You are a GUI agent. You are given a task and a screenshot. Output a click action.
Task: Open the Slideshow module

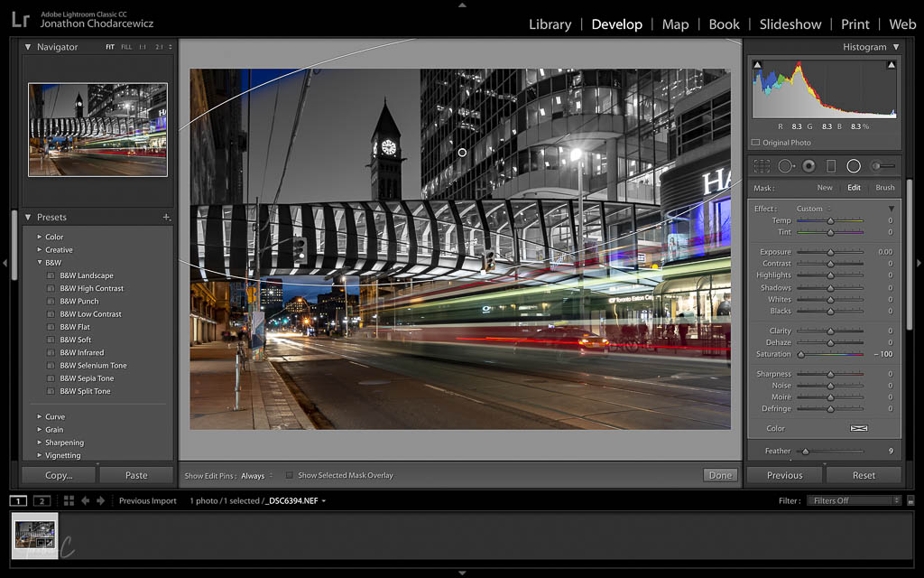tap(790, 24)
